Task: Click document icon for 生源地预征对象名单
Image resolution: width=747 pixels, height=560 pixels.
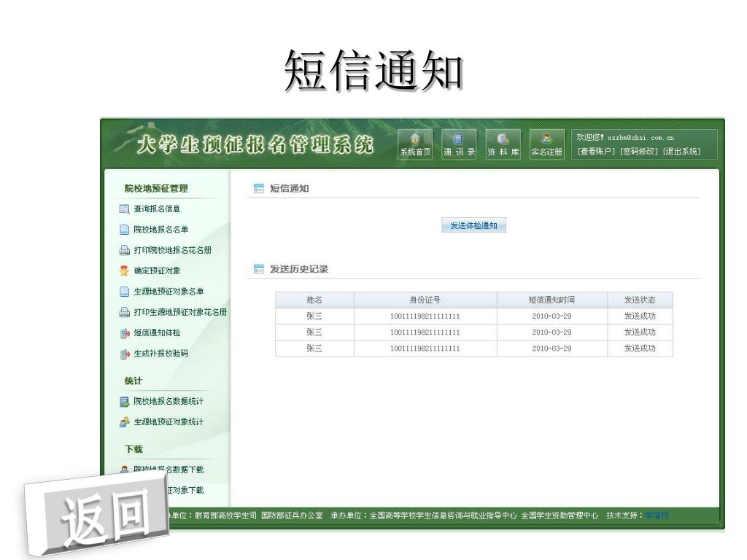Action: pyautogui.click(x=124, y=292)
